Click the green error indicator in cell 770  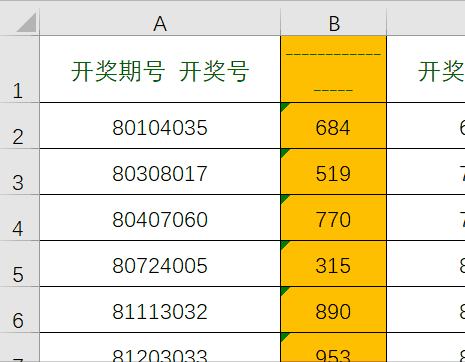pyautogui.click(x=284, y=198)
